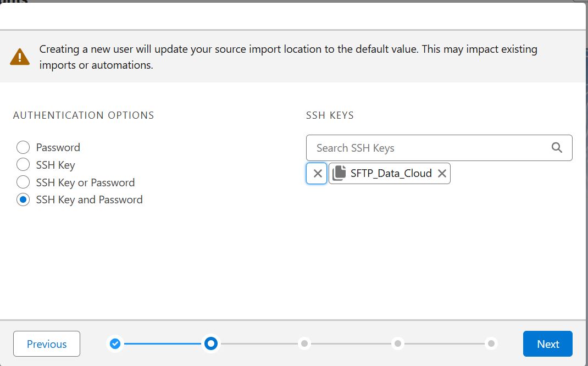This screenshot has height=366, width=588.
Task: Select SSH Key and Password option
Action: click(23, 200)
